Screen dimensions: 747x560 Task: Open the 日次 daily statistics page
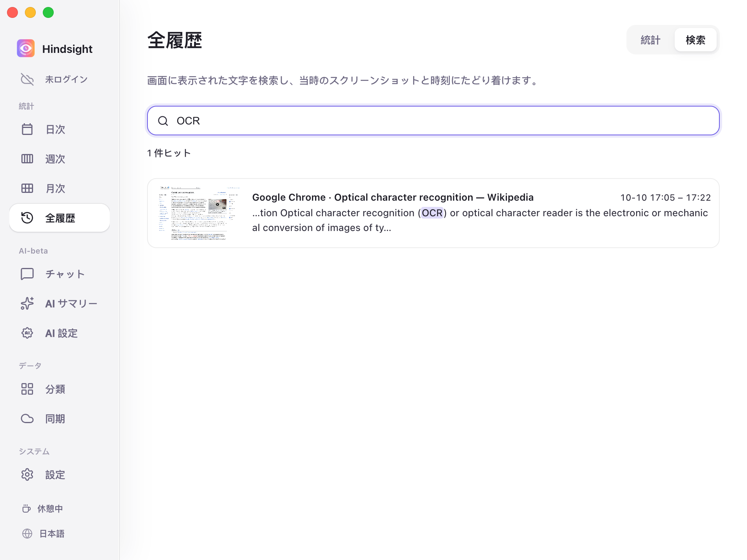(x=60, y=129)
